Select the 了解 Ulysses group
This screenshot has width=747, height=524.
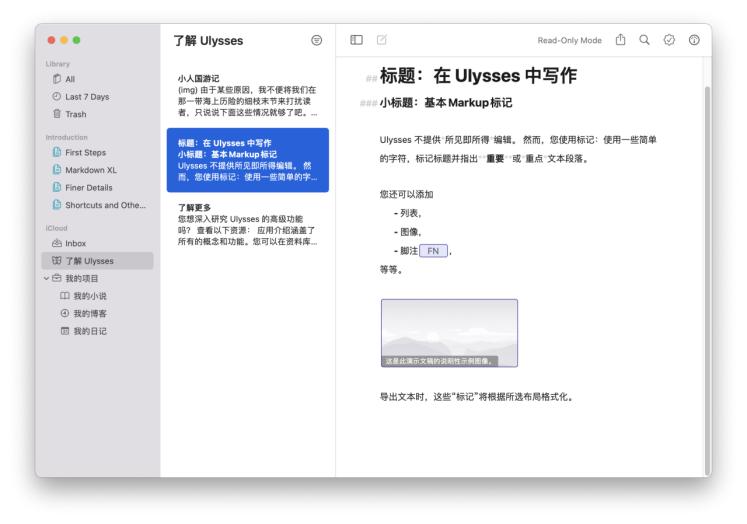click(x=98, y=261)
